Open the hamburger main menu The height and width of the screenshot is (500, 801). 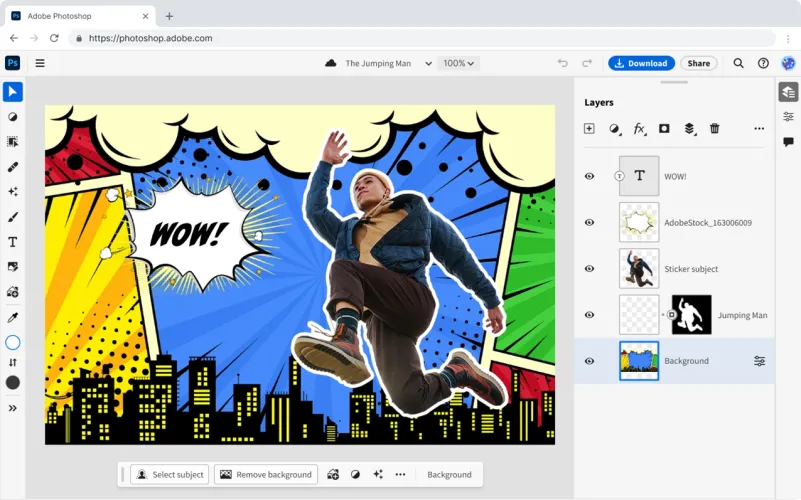point(40,63)
